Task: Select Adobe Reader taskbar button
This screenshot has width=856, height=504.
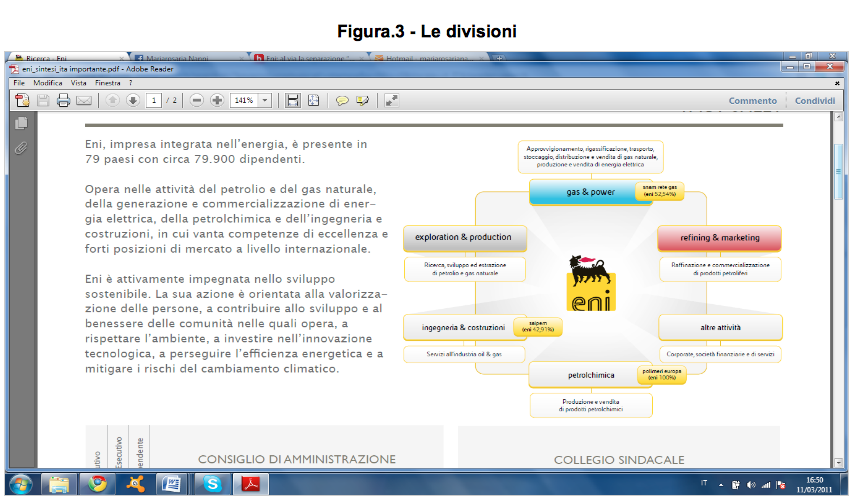Action: 250,484
